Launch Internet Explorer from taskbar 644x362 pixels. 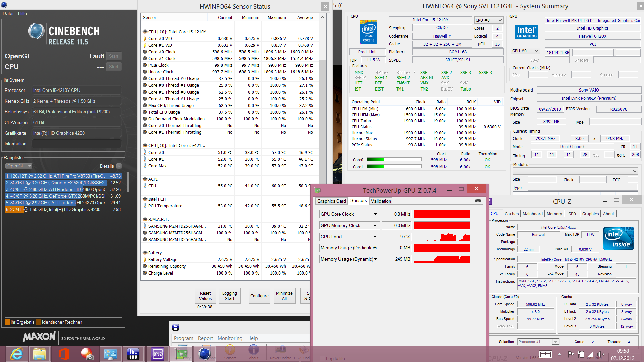coord(16,354)
